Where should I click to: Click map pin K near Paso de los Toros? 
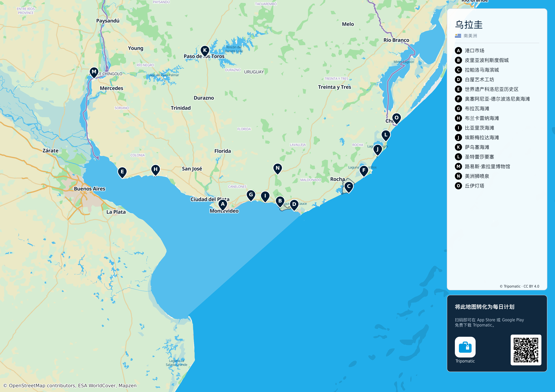205,51
